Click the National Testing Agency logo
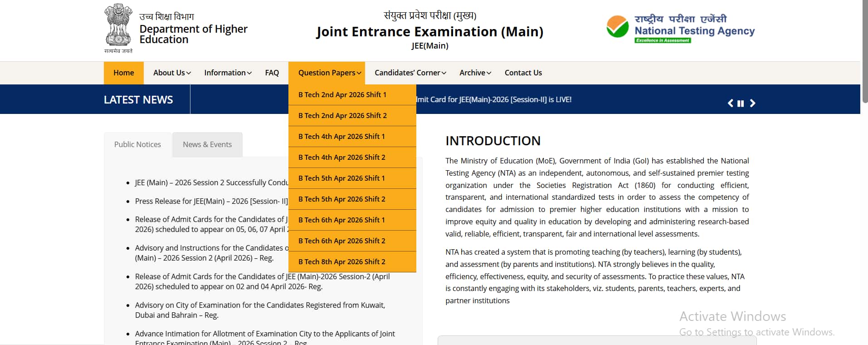 tap(680, 28)
